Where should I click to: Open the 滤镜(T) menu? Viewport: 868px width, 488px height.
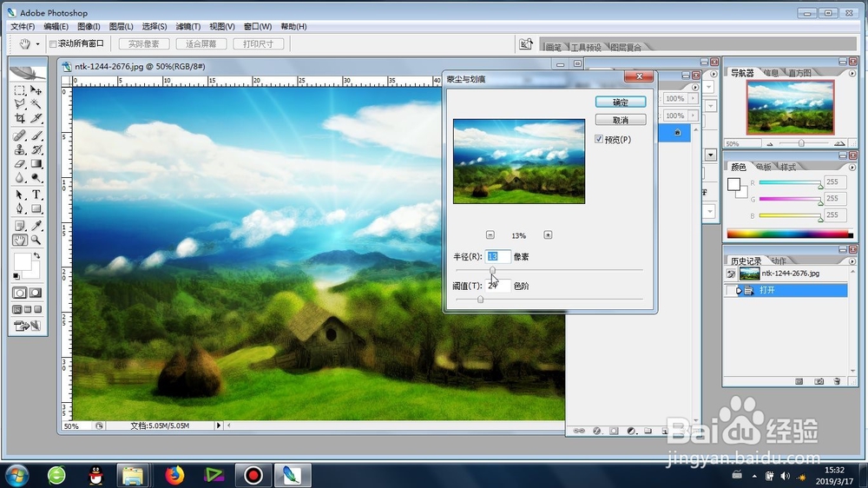(188, 27)
